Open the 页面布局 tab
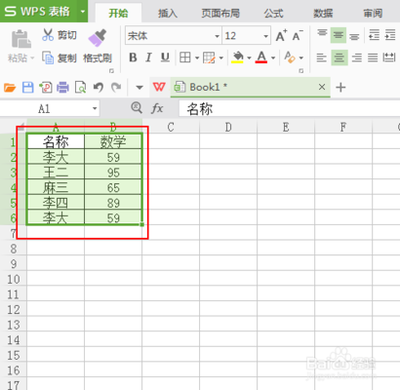Image resolution: width=400 pixels, height=390 pixels. click(220, 13)
